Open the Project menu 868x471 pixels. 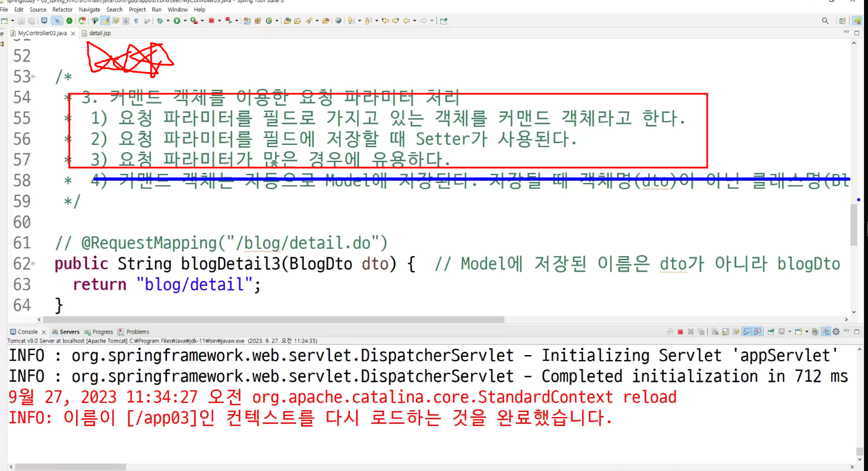coord(137,10)
